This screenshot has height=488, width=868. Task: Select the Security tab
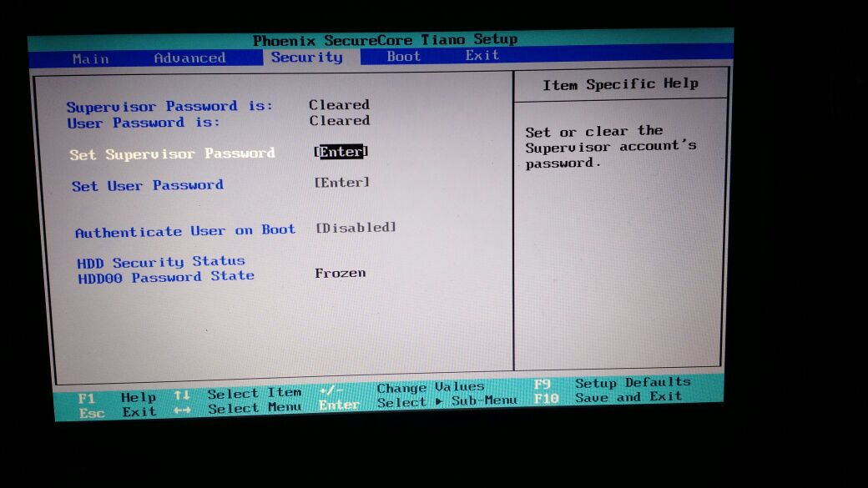306,57
